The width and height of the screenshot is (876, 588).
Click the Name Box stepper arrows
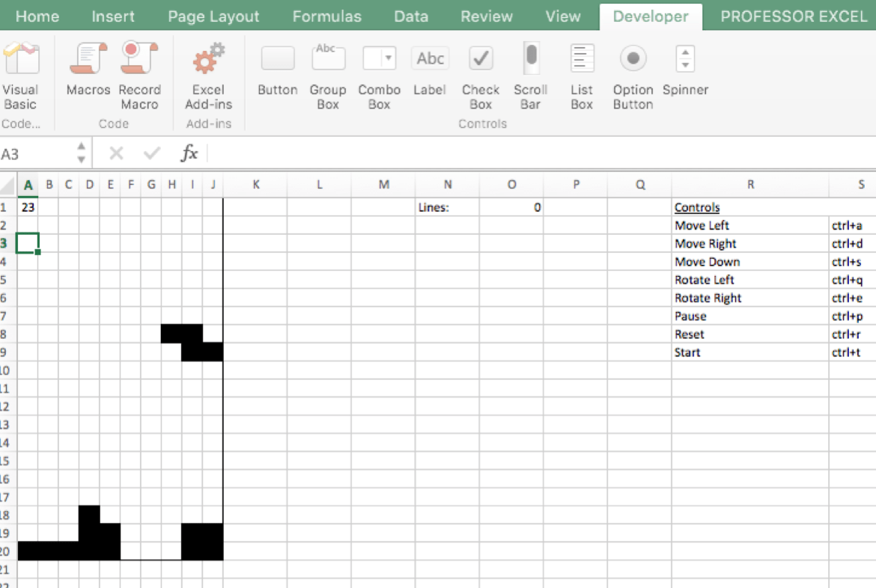tap(81, 154)
